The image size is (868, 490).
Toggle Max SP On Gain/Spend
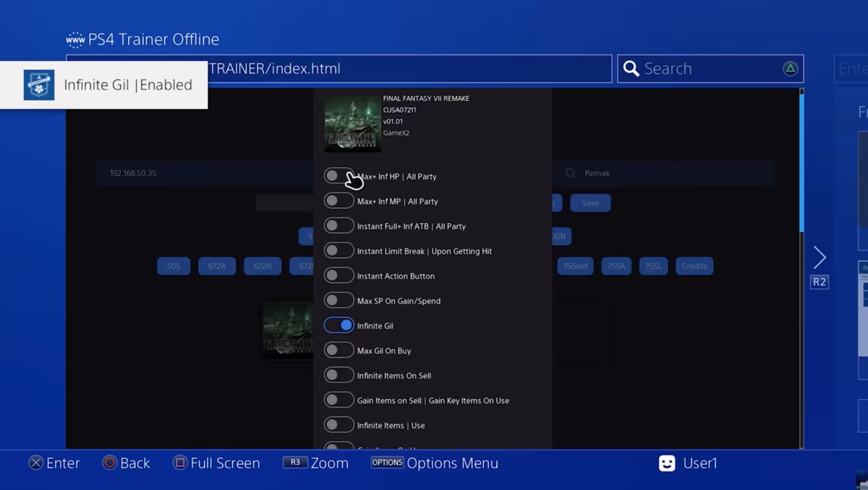pyautogui.click(x=339, y=300)
